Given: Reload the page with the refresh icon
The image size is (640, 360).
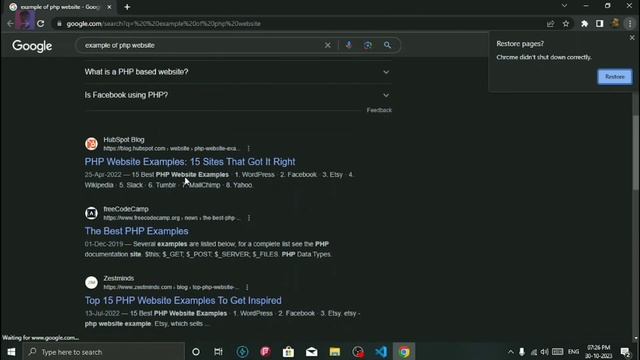Looking at the screenshot, I should point(40,24).
